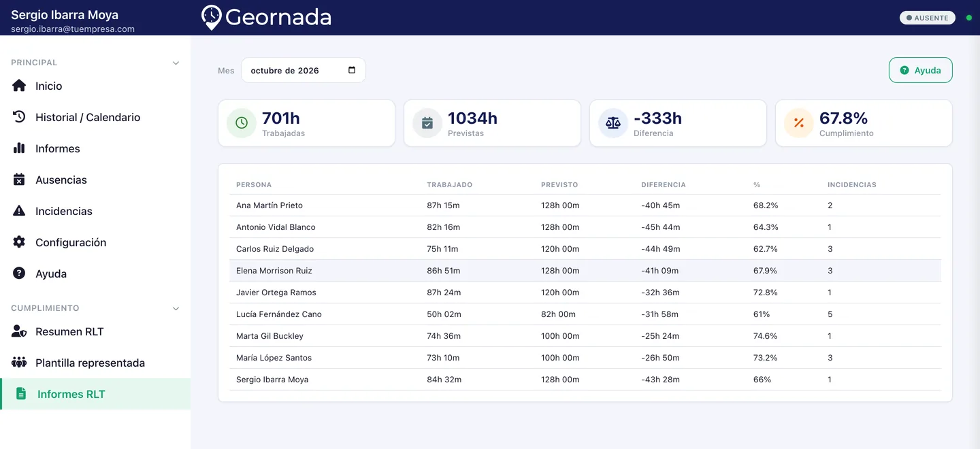The width and height of the screenshot is (980, 449).
Task: Click the clock icon on Trabajadas card
Action: [242, 123]
